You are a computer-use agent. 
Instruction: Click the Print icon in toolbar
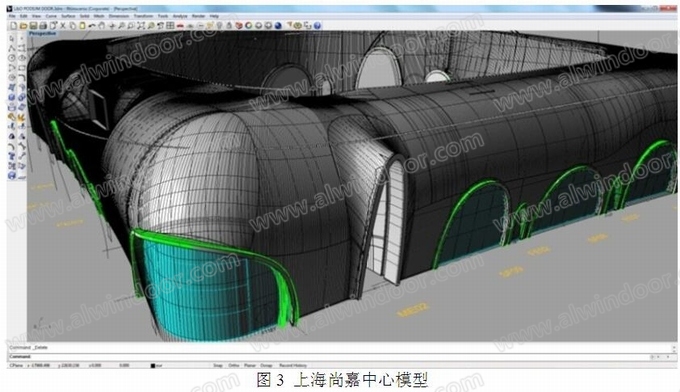pyautogui.click(x=43, y=26)
